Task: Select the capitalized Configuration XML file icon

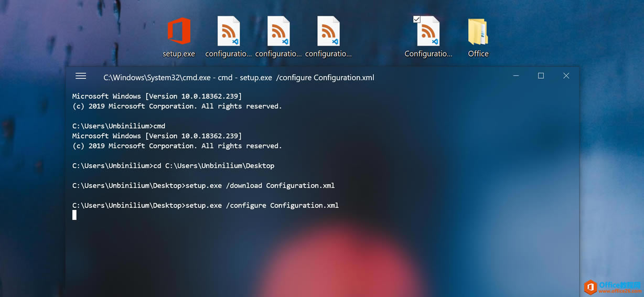Action: [428, 32]
